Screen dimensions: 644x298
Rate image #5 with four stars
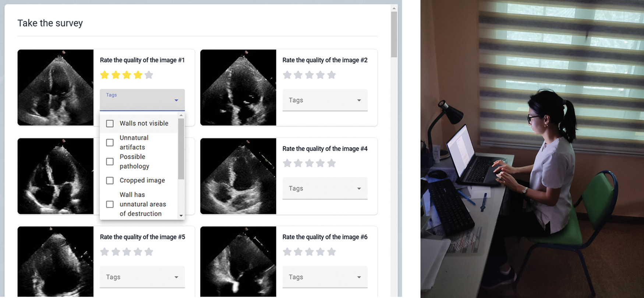[138, 252]
